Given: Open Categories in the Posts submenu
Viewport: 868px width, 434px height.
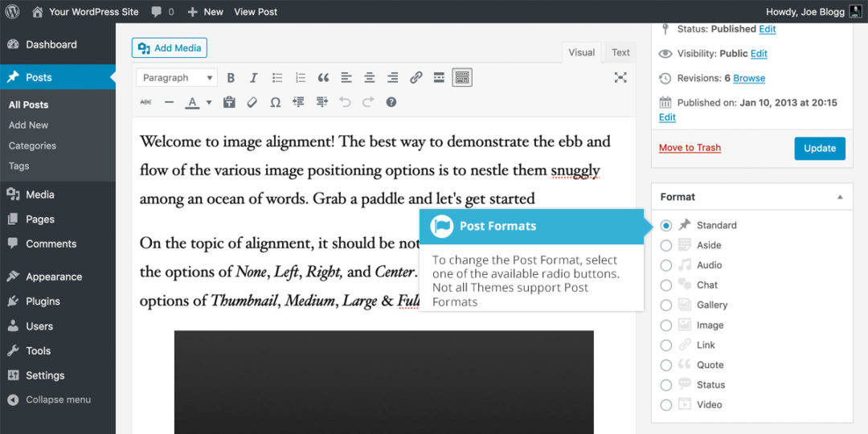Looking at the screenshot, I should (x=32, y=145).
